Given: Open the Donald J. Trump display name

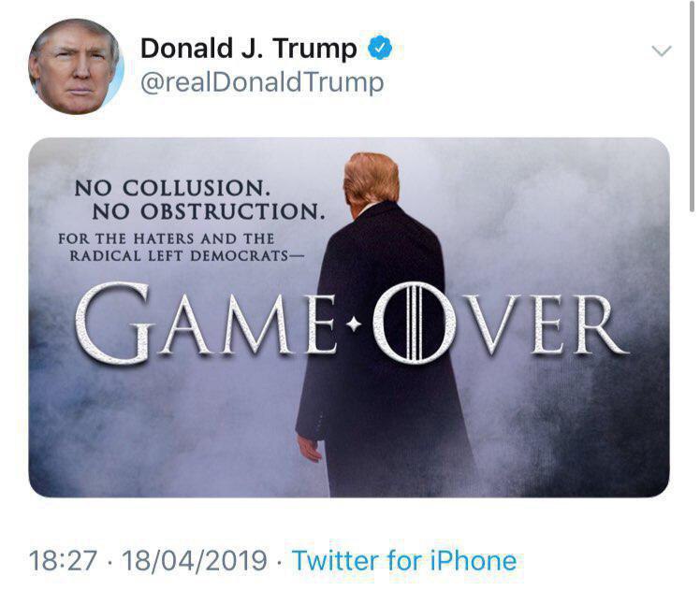Looking at the screenshot, I should click(249, 49).
